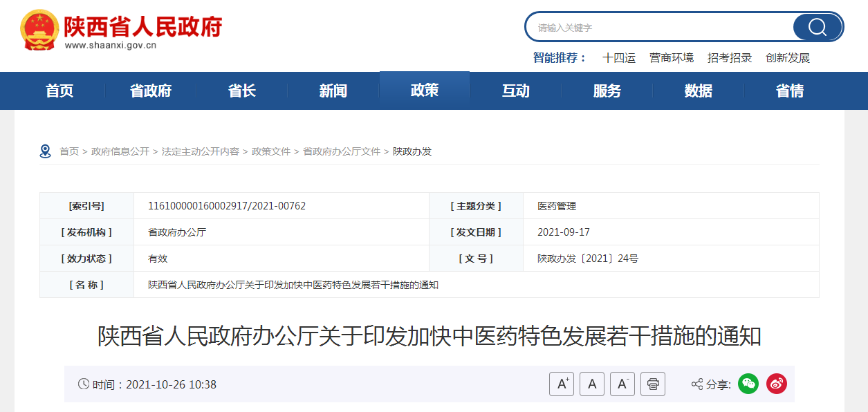Click the 营商环境 recommended link

click(x=672, y=58)
